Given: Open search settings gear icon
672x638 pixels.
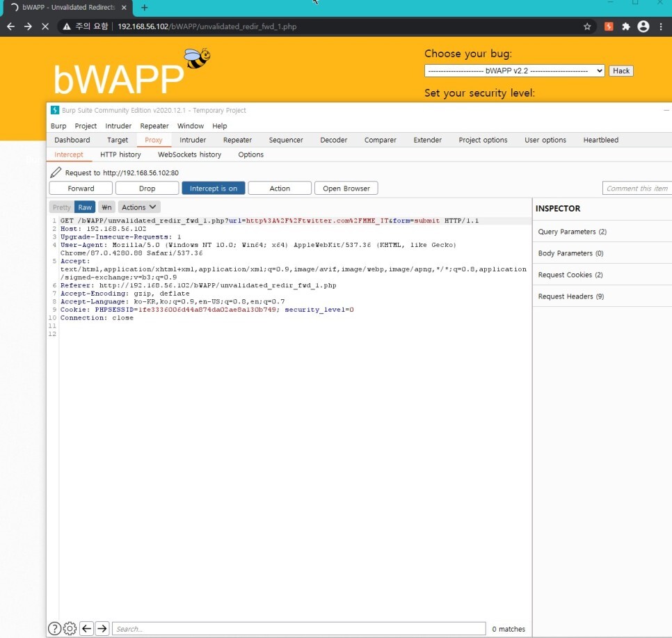Looking at the screenshot, I should (x=70, y=628).
